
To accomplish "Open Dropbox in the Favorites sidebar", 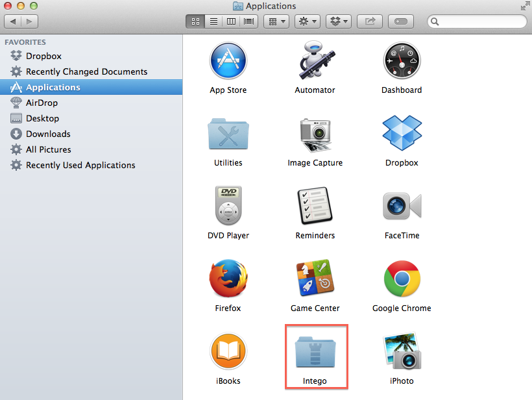I will tap(91, 56).
